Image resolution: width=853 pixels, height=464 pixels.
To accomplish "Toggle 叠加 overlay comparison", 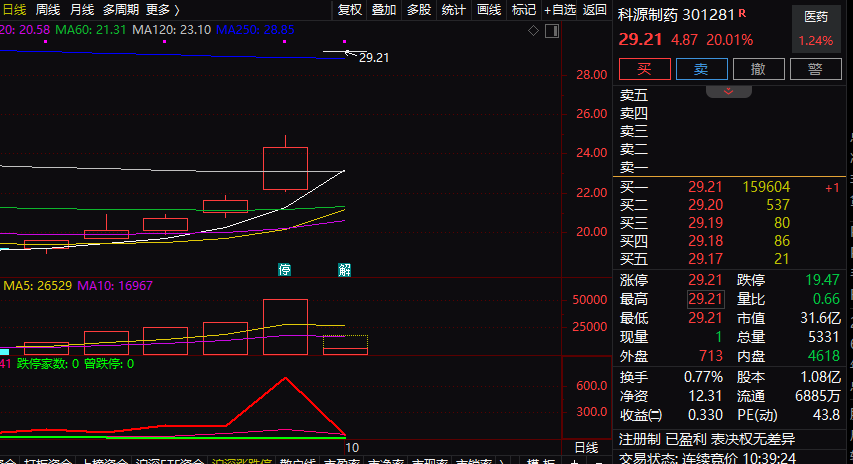I will click(x=384, y=10).
